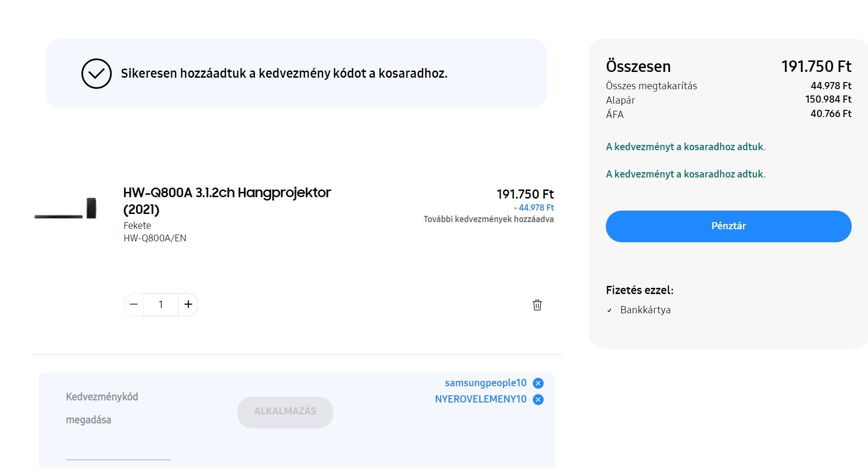Image resolution: width=868 pixels, height=473 pixels.
Task: Click the disabled ALKALMAZÁS apply button
Action: pos(285,412)
